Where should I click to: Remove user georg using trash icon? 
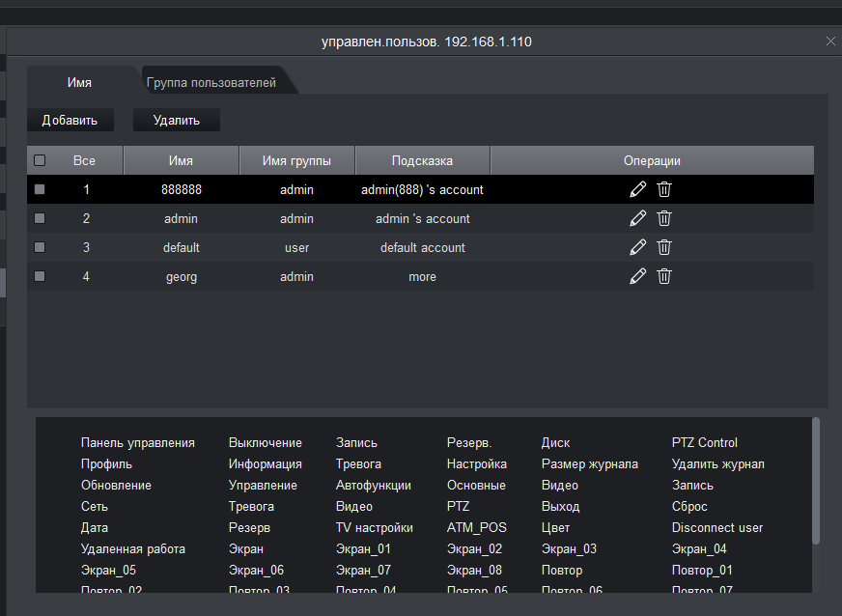coord(664,276)
